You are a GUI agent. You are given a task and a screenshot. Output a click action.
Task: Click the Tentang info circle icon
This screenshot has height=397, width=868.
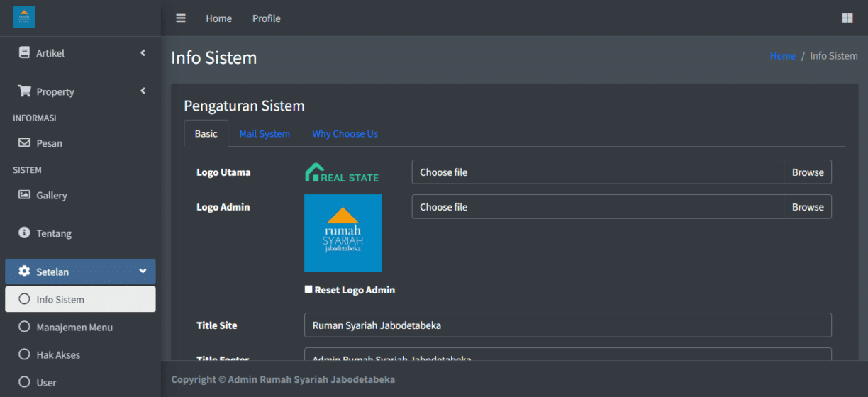click(x=24, y=233)
